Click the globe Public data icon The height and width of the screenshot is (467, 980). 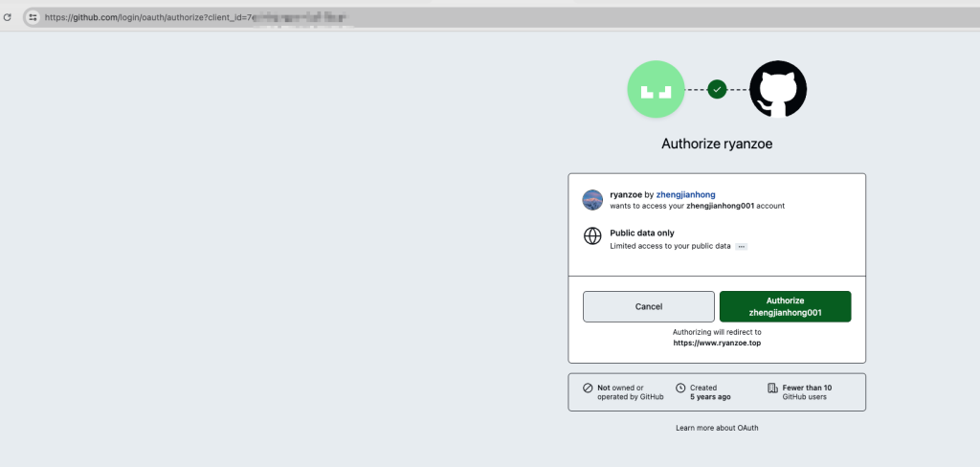[x=592, y=235]
